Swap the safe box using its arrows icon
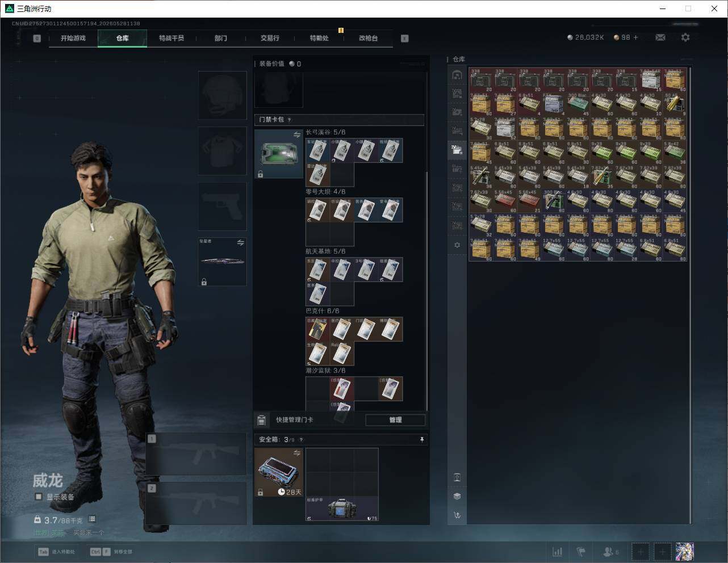This screenshot has width=728, height=563. [x=297, y=453]
